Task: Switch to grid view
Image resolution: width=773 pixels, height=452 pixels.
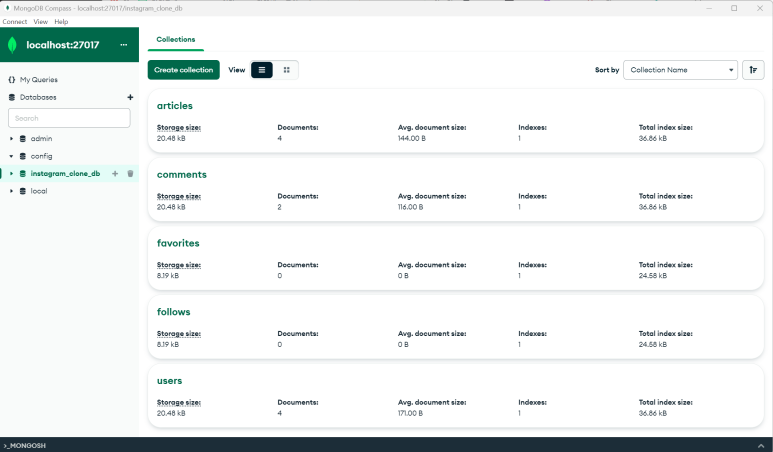Action: pos(286,70)
